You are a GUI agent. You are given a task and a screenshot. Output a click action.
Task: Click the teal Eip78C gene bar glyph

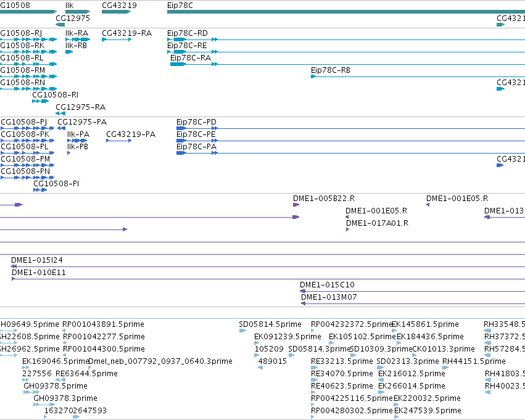[346, 12]
